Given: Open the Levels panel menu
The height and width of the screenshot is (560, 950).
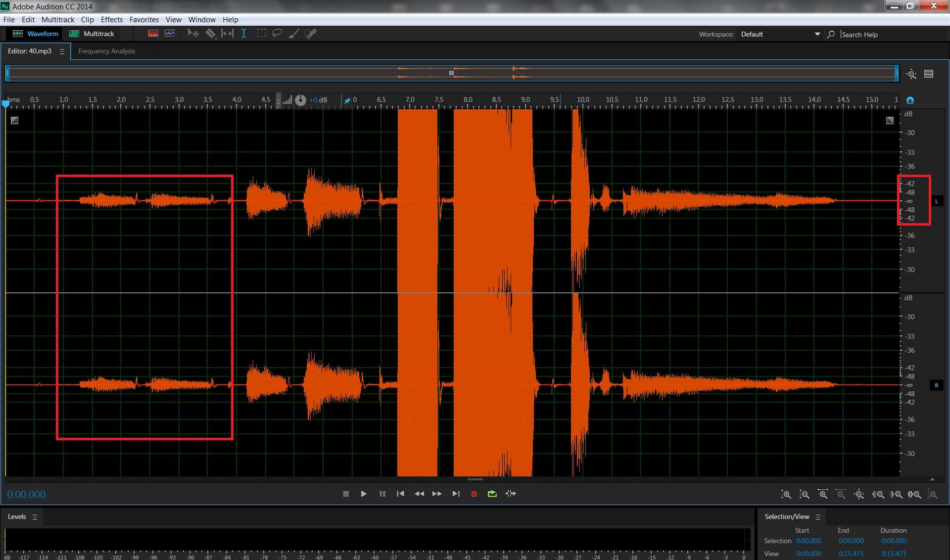Looking at the screenshot, I should pyautogui.click(x=35, y=517).
